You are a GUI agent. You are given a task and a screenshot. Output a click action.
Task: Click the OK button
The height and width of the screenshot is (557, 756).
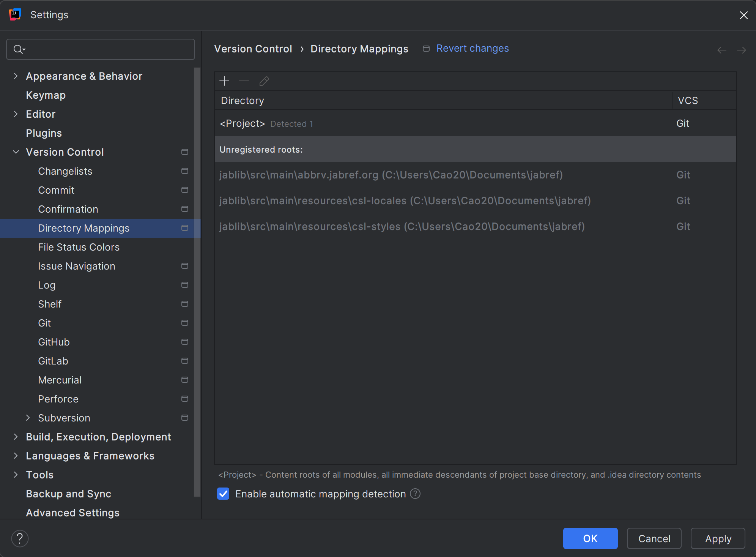tap(590, 538)
